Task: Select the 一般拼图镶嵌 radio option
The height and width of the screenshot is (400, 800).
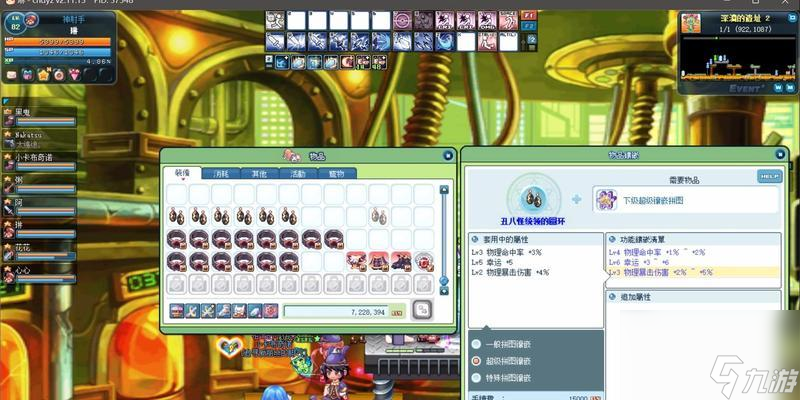Action: pos(476,344)
